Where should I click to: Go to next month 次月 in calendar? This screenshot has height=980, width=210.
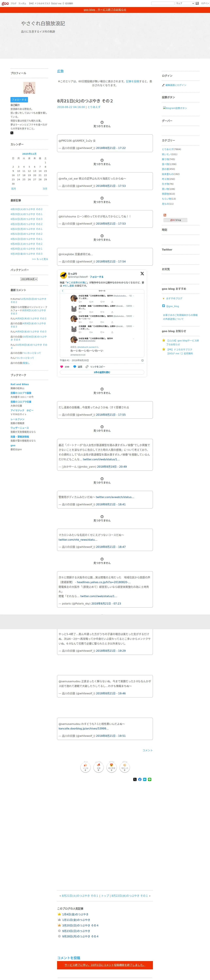point(45,189)
